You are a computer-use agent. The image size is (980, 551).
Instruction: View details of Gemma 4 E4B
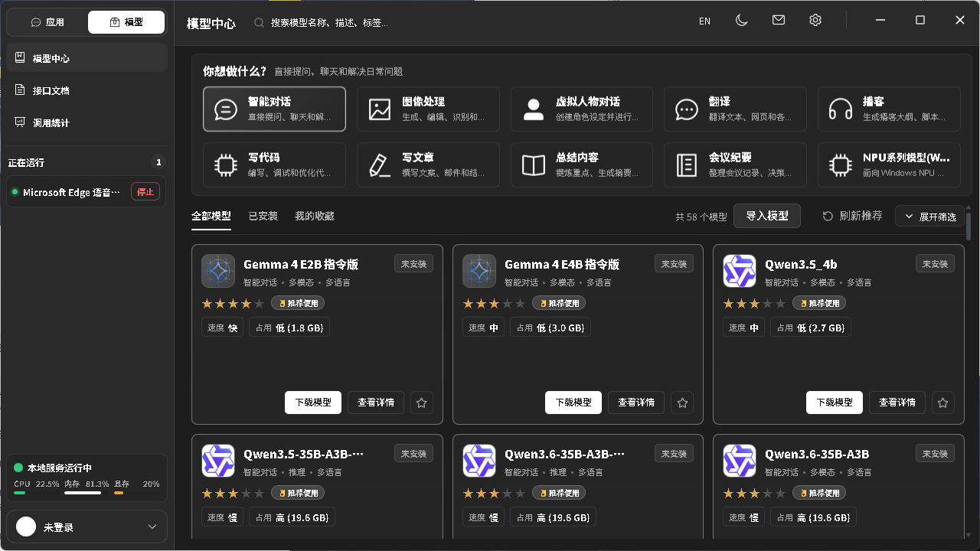(636, 402)
